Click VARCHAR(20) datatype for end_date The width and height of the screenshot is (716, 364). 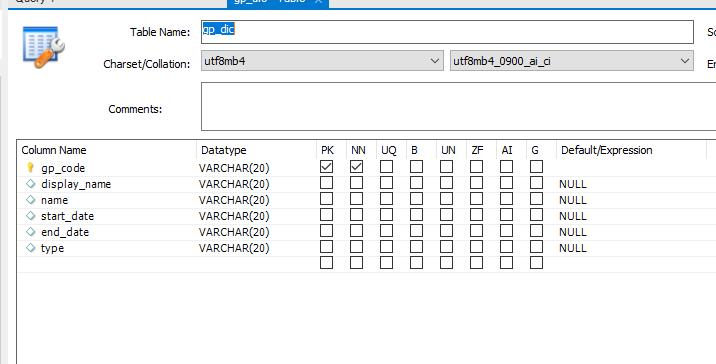(x=234, y=232)
